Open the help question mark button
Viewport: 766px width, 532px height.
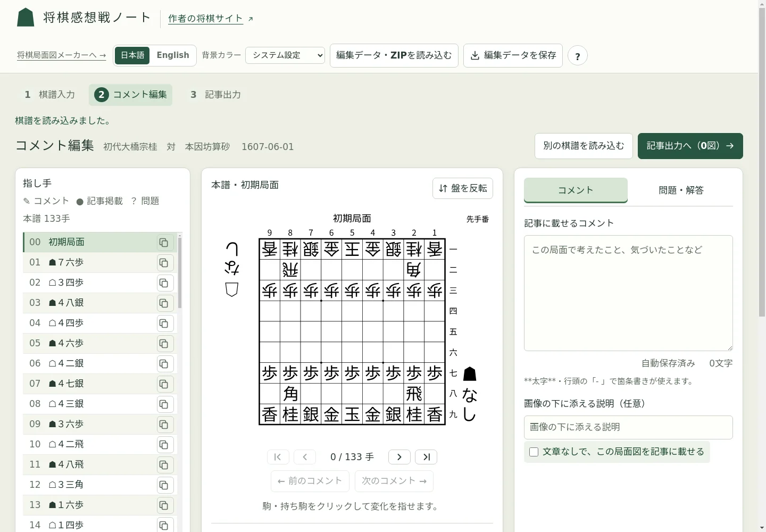578,56
